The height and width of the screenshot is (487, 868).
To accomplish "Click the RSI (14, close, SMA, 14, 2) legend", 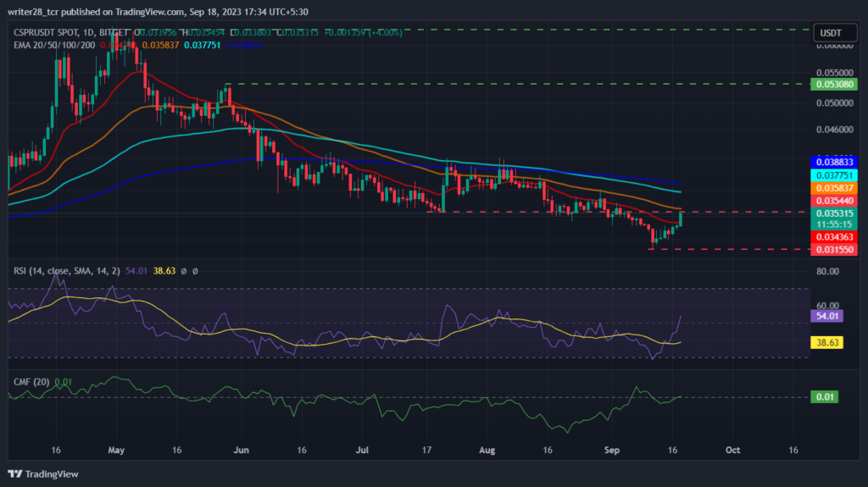I will pyautogui.click(x=66, y=271).
